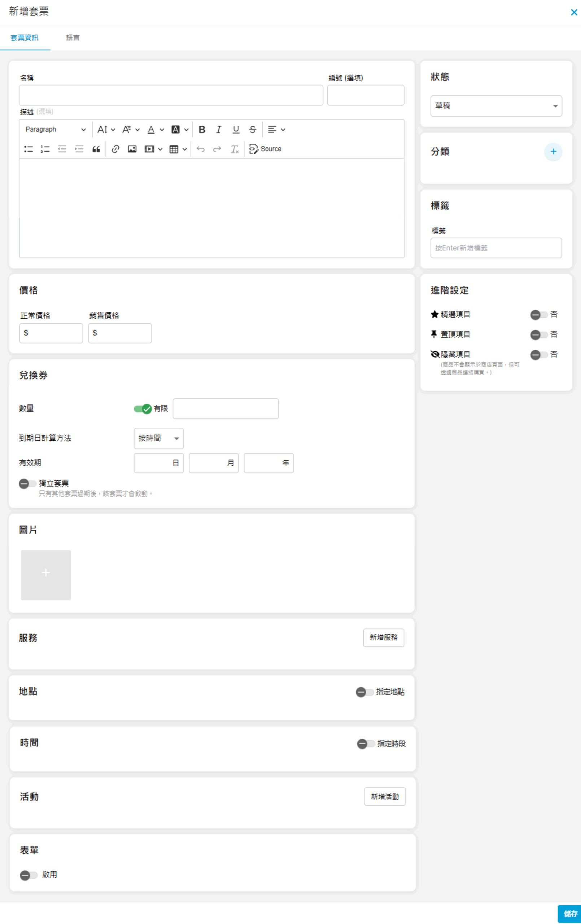Click the Bold formatting icon
Viewport: 581px width, 924px height.
click(x=202, y=130)
